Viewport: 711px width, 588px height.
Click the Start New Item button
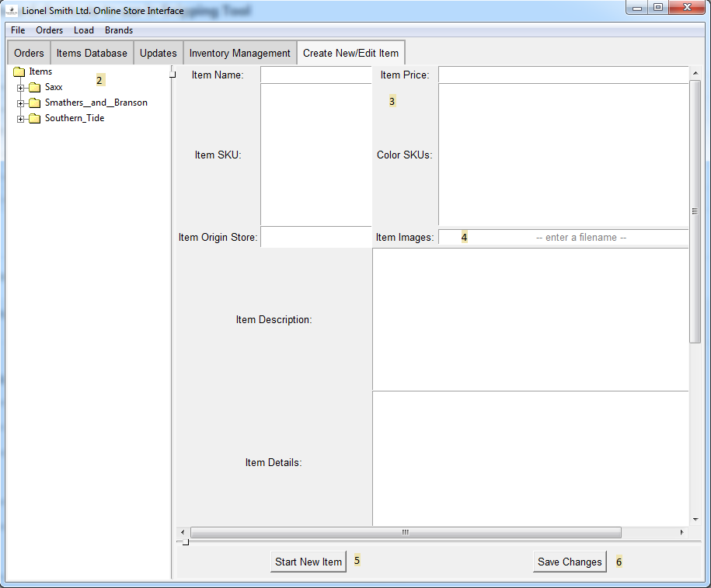(308, 562)
